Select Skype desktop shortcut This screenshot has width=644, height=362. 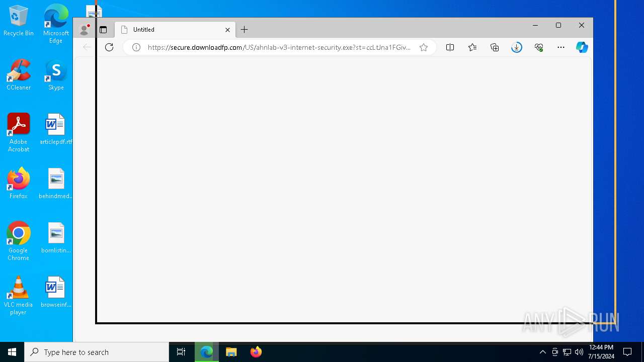56,75
